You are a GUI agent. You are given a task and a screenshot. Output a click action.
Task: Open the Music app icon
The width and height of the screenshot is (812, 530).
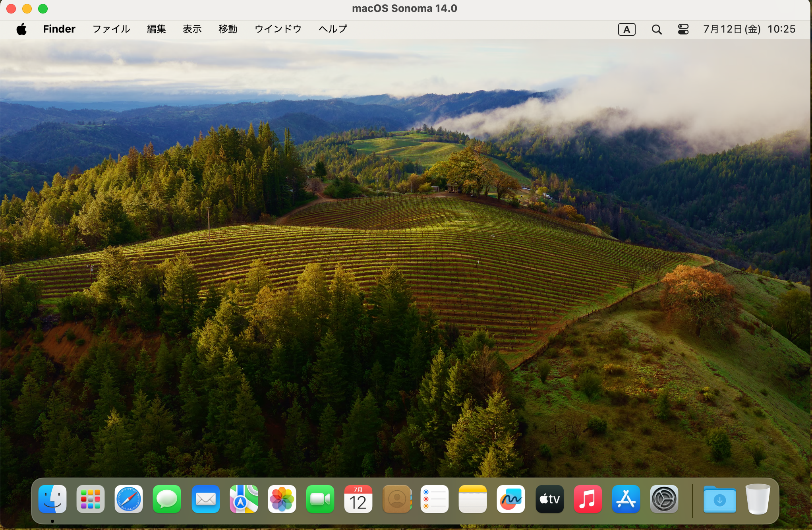(x=588, y=499)
